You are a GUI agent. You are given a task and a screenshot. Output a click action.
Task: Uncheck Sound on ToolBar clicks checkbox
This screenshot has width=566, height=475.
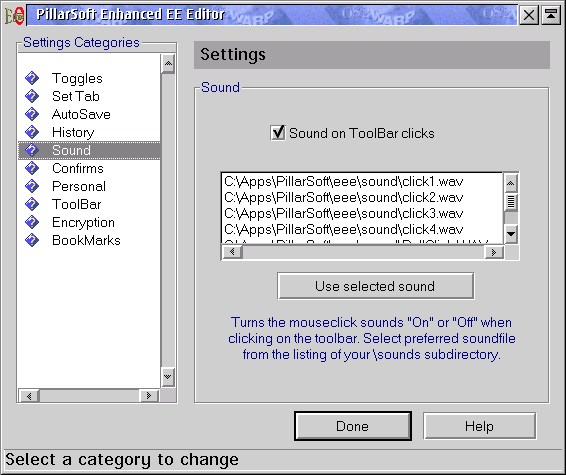278,133
